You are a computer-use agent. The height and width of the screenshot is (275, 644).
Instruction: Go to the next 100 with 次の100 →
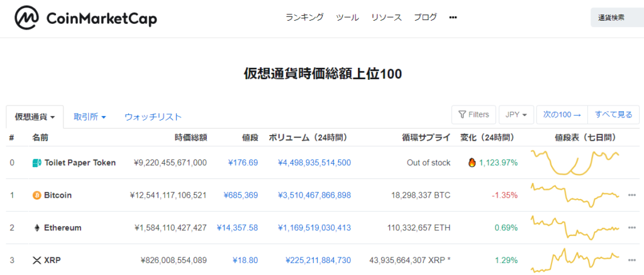point(562,115)
